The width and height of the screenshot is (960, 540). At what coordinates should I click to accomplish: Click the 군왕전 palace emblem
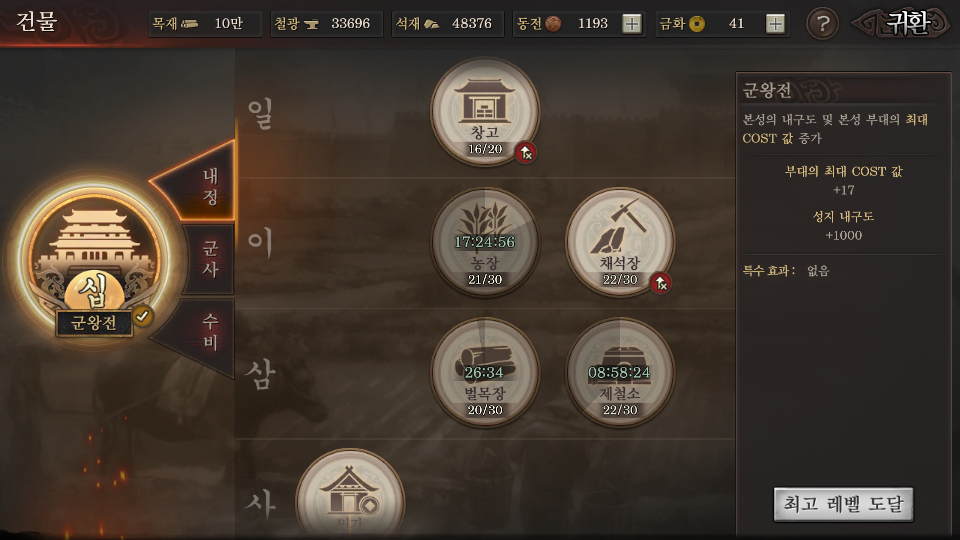point(94,260)
